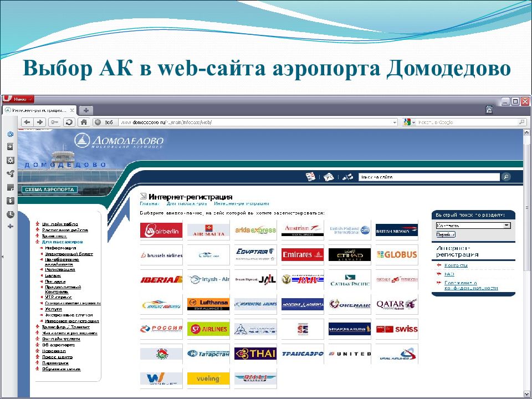
Task: Pick the Cathay Pacific logo
Action: tap(350, 280)
